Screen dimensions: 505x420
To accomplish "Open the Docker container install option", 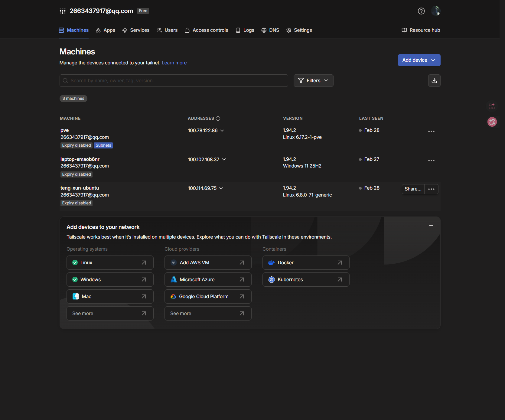I will (x=306, y=263).
